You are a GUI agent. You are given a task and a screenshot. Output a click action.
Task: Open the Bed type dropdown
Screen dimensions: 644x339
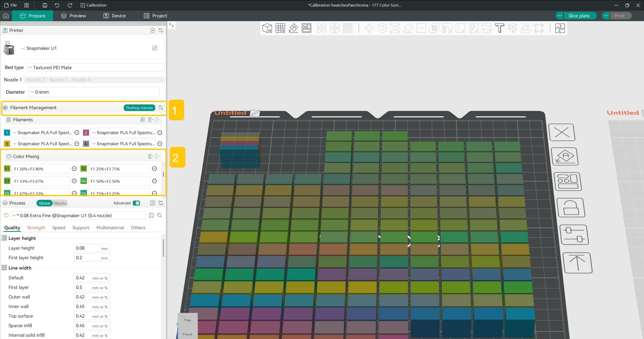96,67
